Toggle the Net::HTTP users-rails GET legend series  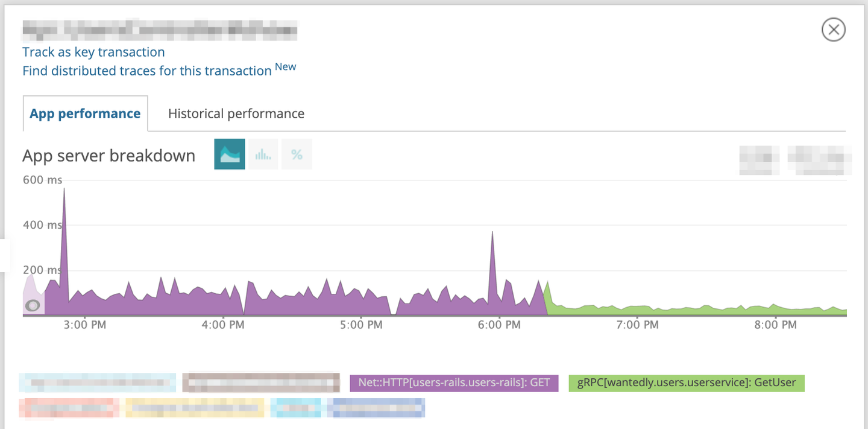coord(454,383)
